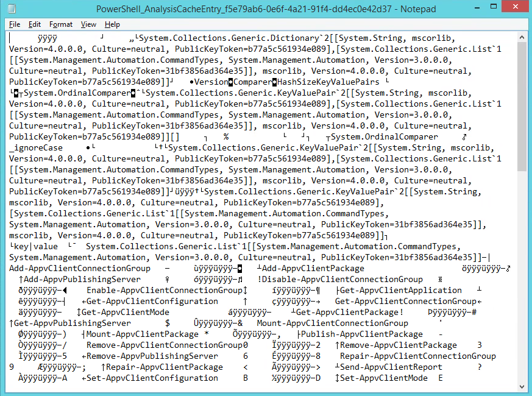Click the text "Repair-AppvClientConnectionGroup"
Viewport: 532px width, 396px height.
(x=418, y=356)
